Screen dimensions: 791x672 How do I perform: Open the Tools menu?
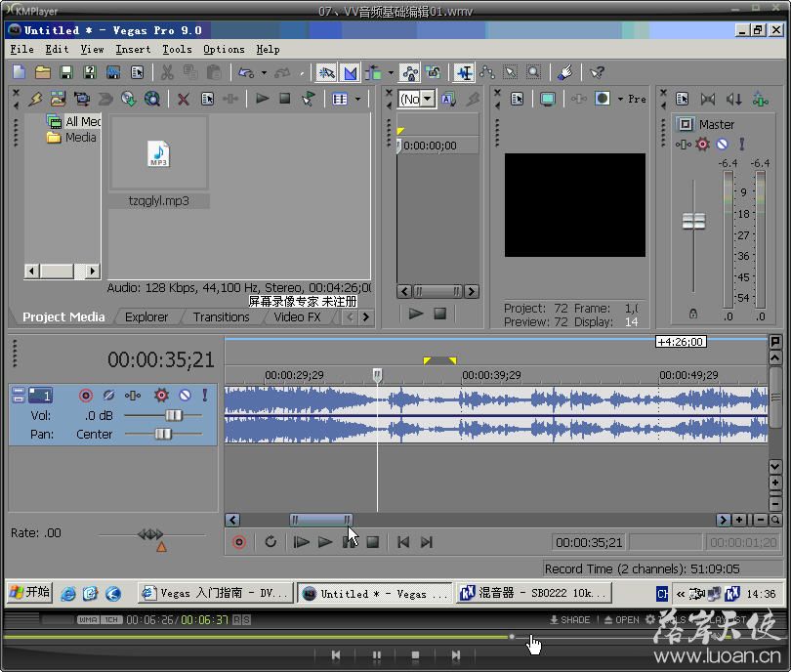click(177, 50)
